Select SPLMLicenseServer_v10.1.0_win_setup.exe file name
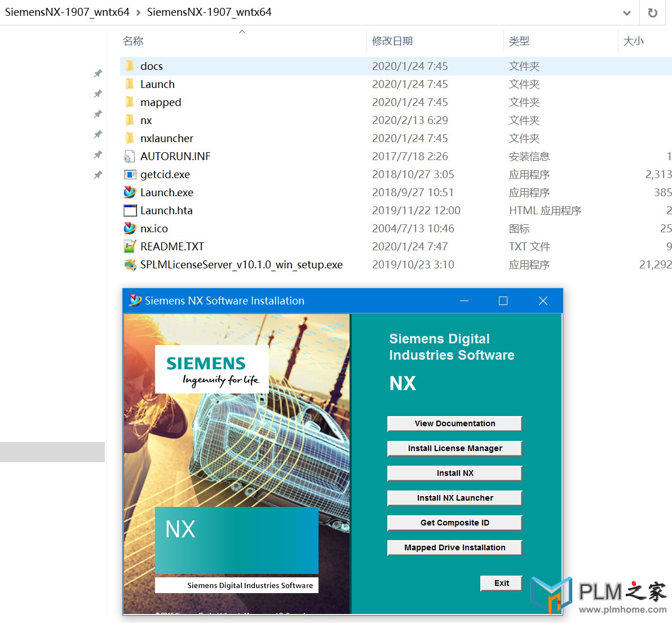Screen dimensions: 672x623 [241, 265]
